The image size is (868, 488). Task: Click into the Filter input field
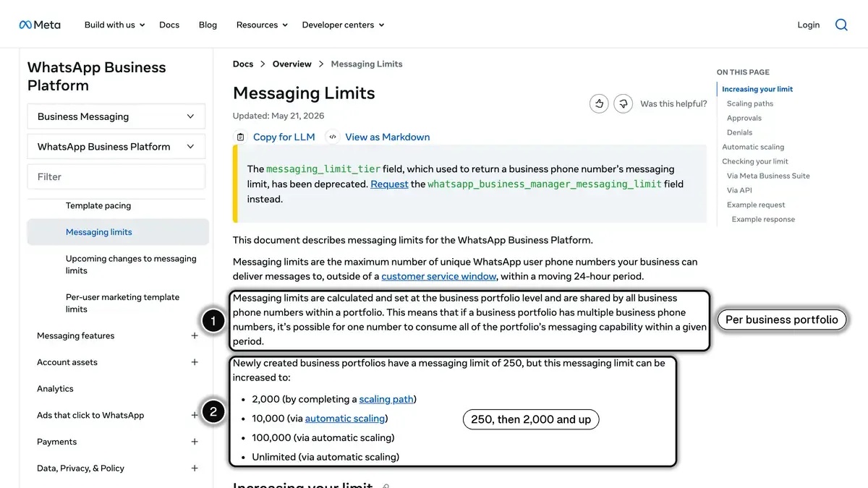pyautogui.click(x=116, y=176)
